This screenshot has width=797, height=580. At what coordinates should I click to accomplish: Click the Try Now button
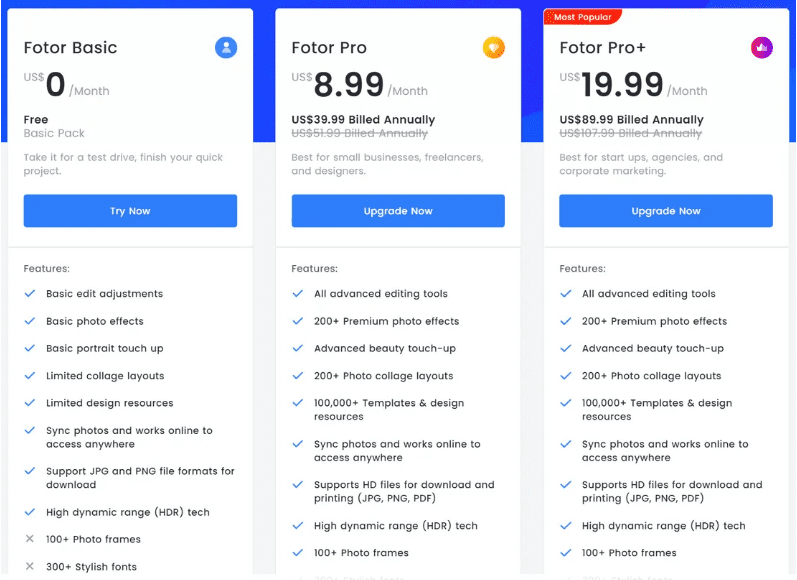tap(130, 210)
